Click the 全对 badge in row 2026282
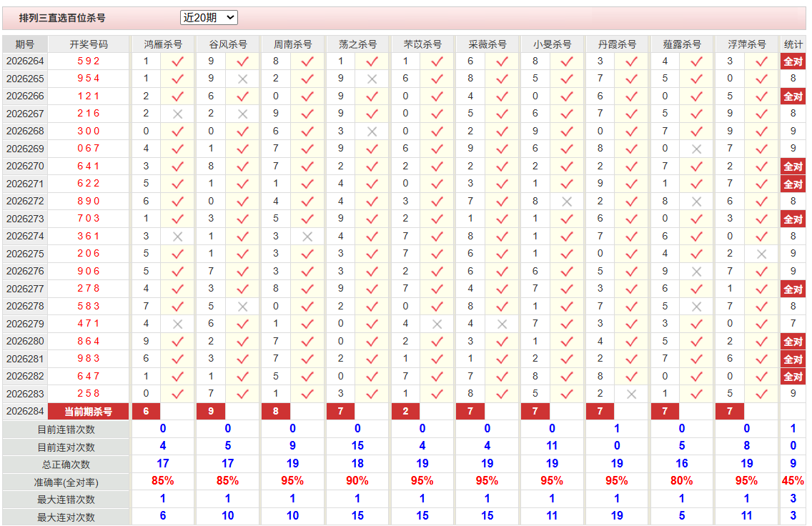 click(x=793, y=377)
